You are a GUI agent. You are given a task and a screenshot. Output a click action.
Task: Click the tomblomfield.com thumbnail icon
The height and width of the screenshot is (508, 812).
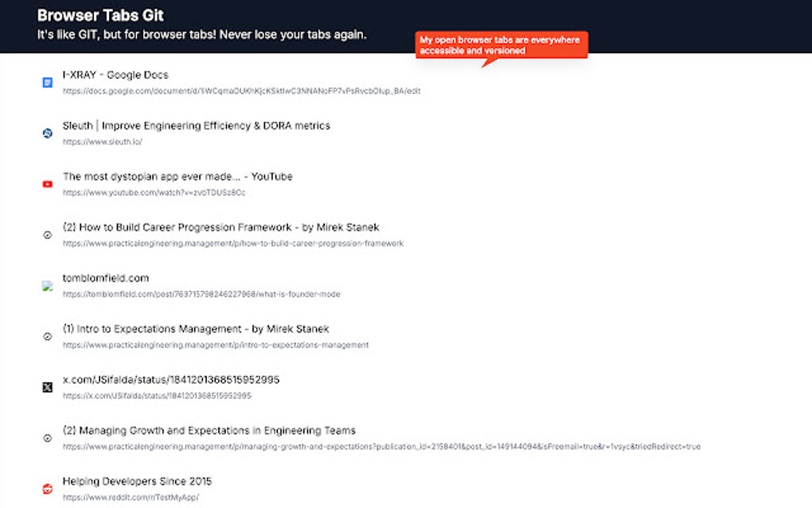(47, 286)
